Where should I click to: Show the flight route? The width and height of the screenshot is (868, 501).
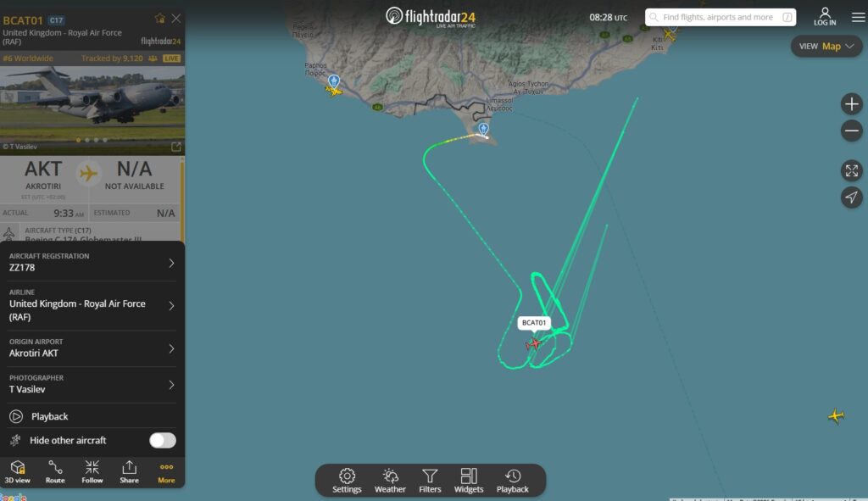tap(55, 472)
